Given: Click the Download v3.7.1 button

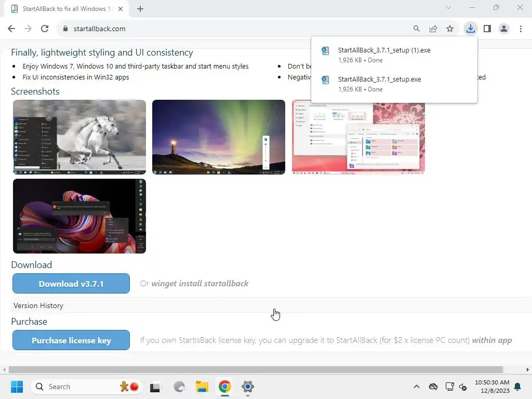Looking at the screenshot, I should pyautogui.click(x=71, y=283).
